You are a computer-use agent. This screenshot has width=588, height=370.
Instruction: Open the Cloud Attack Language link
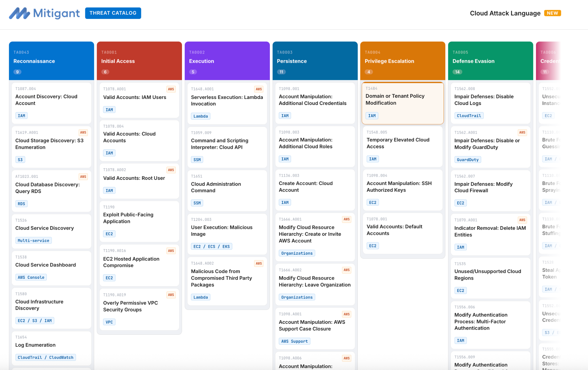[x=505, y=13]
